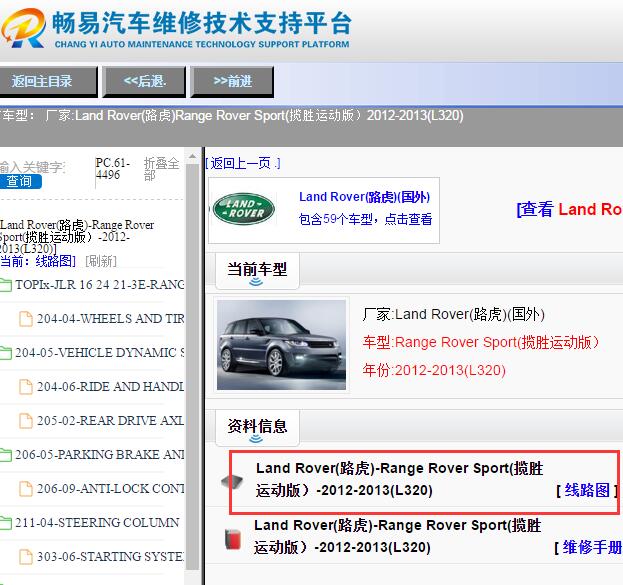This screenshot has width=623, height=585.
Task: Select the 资料信息 tab header
Action: click(257, 426)
